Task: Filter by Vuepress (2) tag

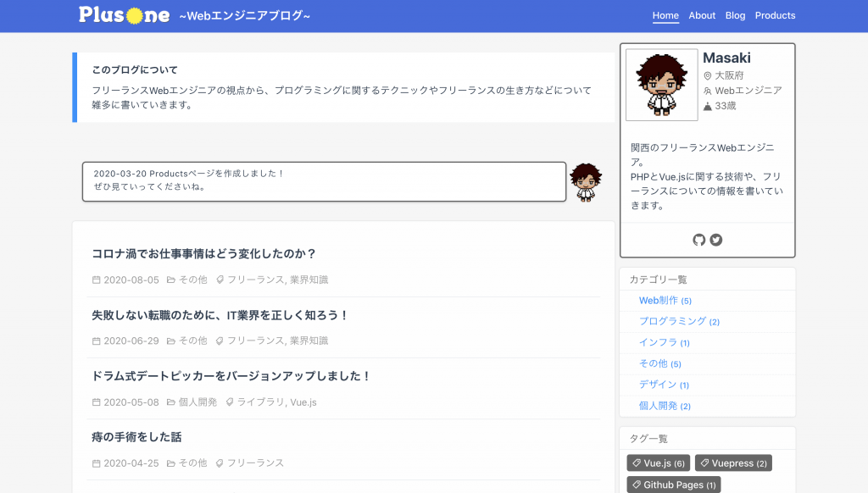Action: point(733,463)
